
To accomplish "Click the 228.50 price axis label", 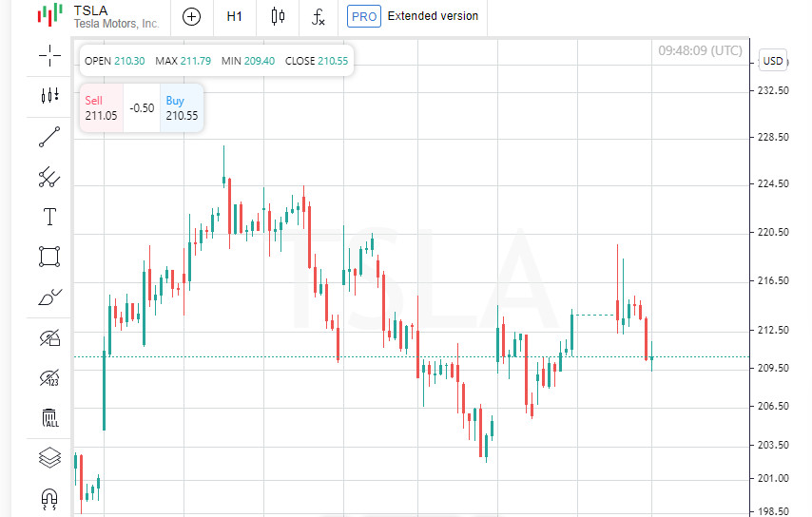I will click(x=773, y=137).
